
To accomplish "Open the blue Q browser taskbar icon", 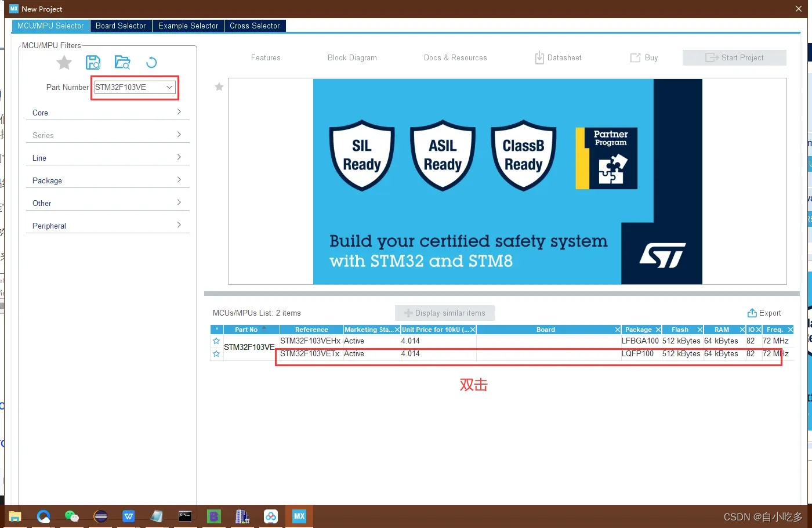I will point(43,516).
